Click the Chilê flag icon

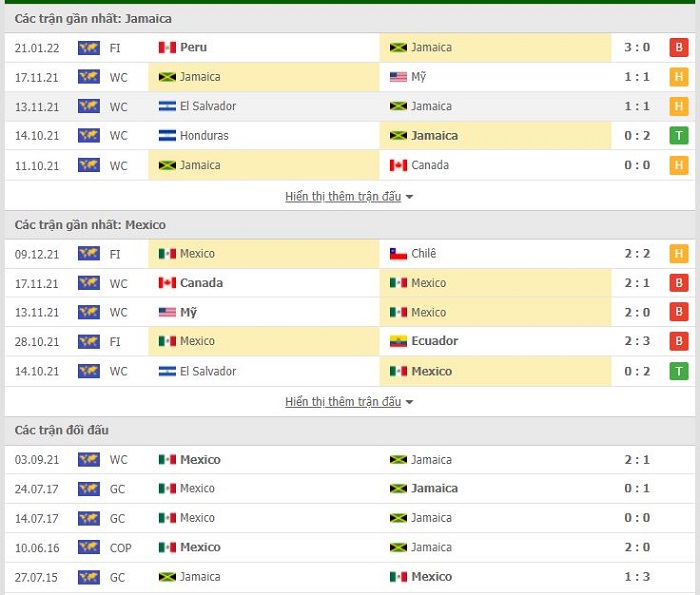pos(398,254)
